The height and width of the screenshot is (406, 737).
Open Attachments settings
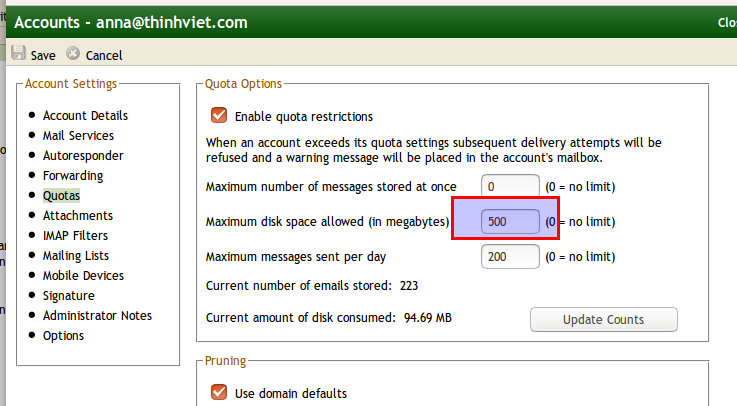point(78,216)
